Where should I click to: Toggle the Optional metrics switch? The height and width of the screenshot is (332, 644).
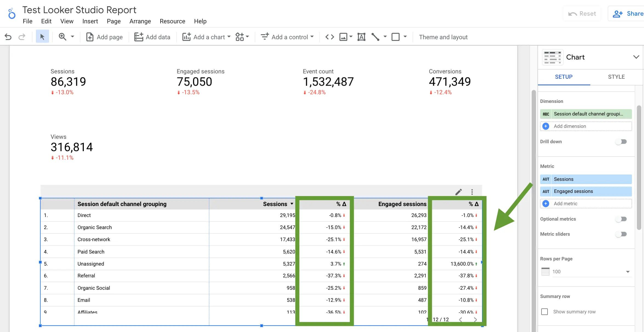tap(621, 219)
